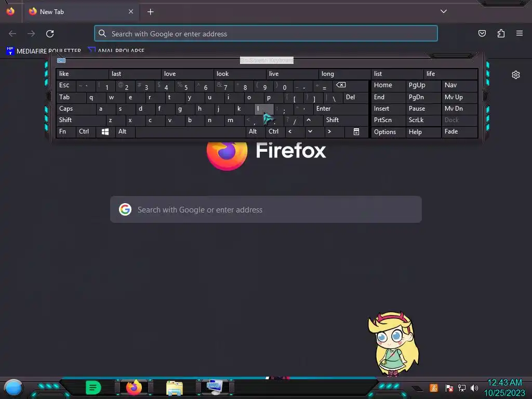Click the Home key on keyboard
The width and height of the screenshot is (532, 399).
[389, 85]
